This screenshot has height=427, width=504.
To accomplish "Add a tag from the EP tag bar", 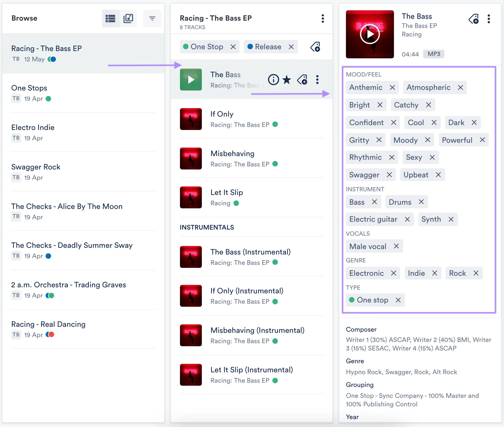I will [316, 47].
